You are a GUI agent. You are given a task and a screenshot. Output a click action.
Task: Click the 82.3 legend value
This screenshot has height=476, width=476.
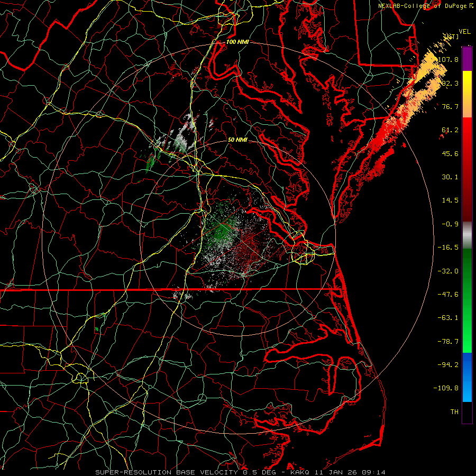450,83
